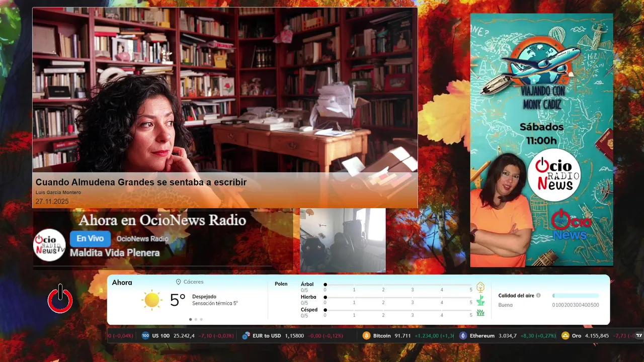This screenshot has height=362, width=644.
Task: Click the Ethereum diamond icon
Action: 463,335
